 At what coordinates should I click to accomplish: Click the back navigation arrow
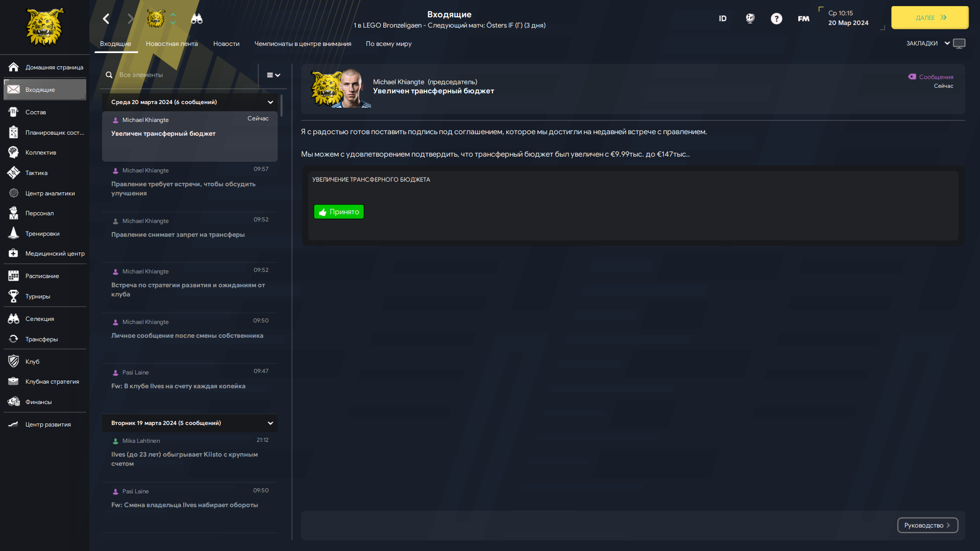[x=106, y=19]
